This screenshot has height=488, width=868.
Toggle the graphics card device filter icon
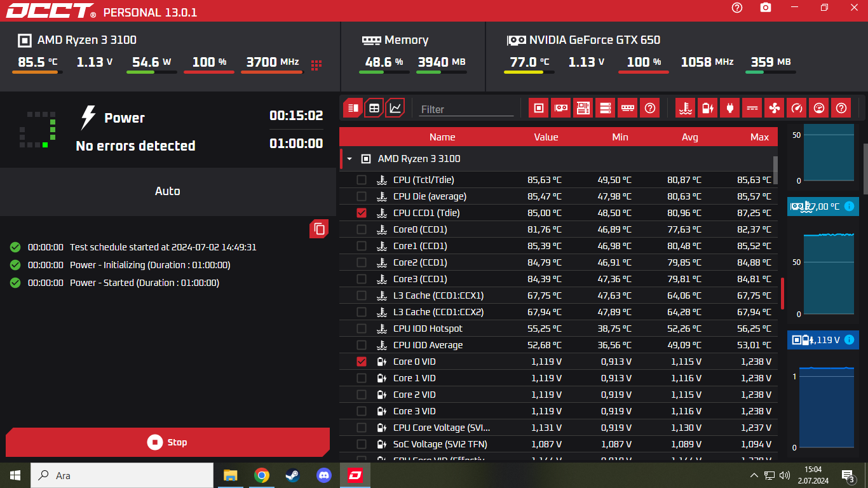tap(560, 108)
